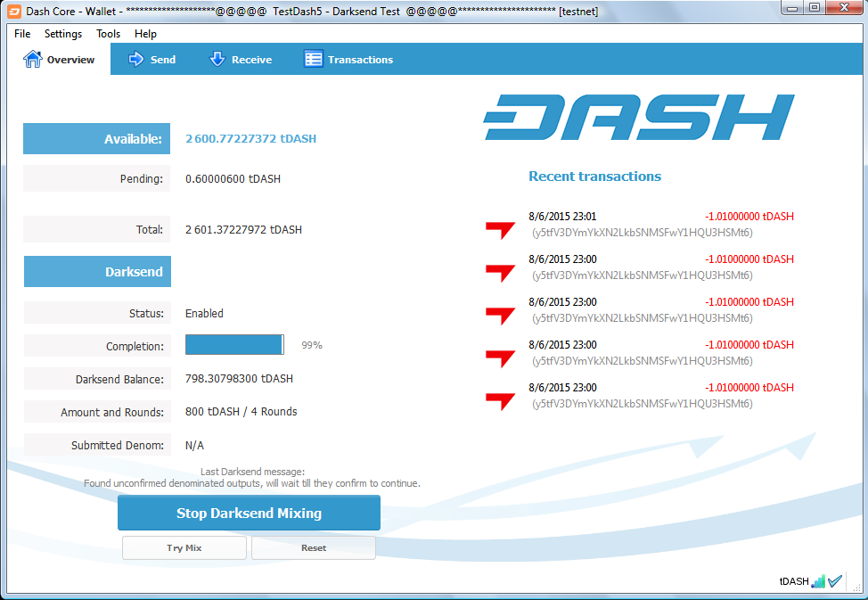
Task: Click the transaction date 8/6/2015 23:01
Action: pyautogui.click(x=562, y=217)
